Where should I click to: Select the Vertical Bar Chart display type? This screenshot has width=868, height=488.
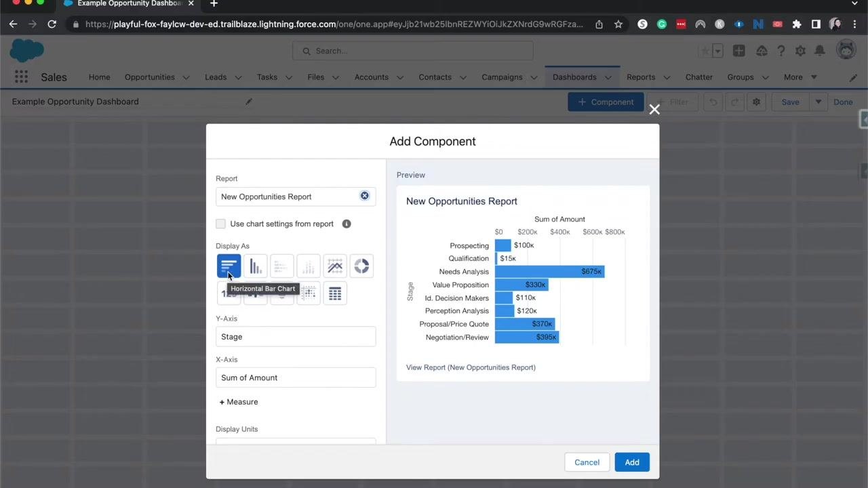pos(256,266)
